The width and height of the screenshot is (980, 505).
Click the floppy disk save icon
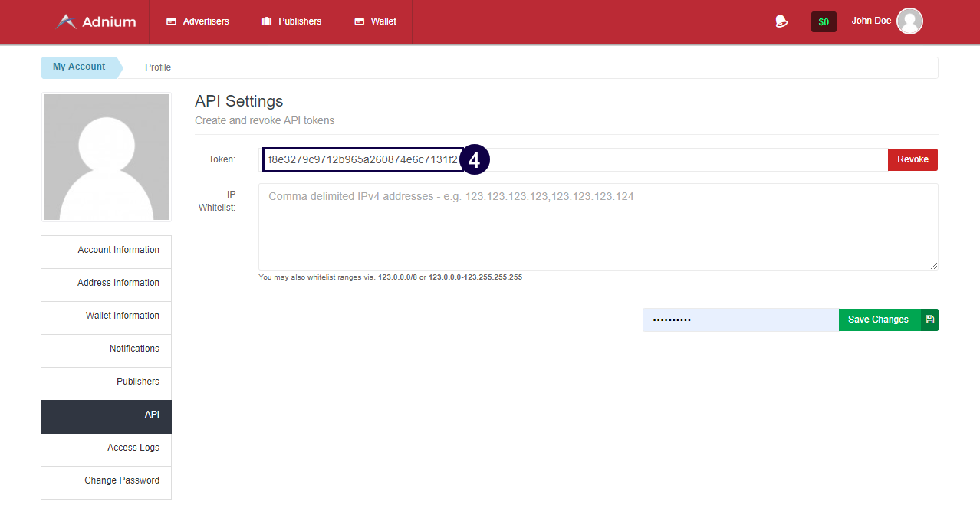pos(929,320)
